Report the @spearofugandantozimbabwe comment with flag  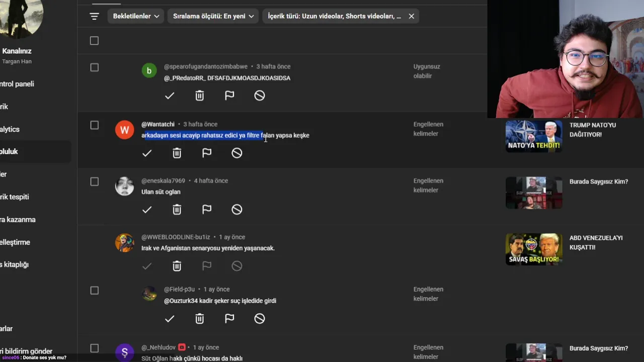point(229,96)
